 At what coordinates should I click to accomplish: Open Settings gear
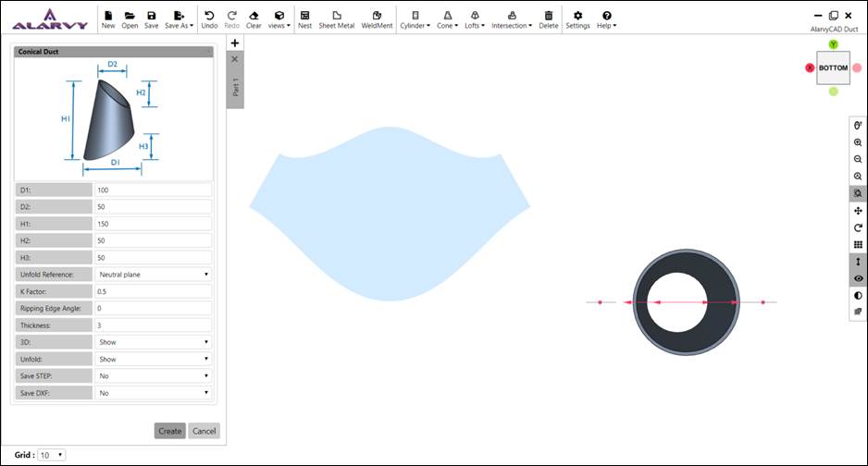coord(577,19)
